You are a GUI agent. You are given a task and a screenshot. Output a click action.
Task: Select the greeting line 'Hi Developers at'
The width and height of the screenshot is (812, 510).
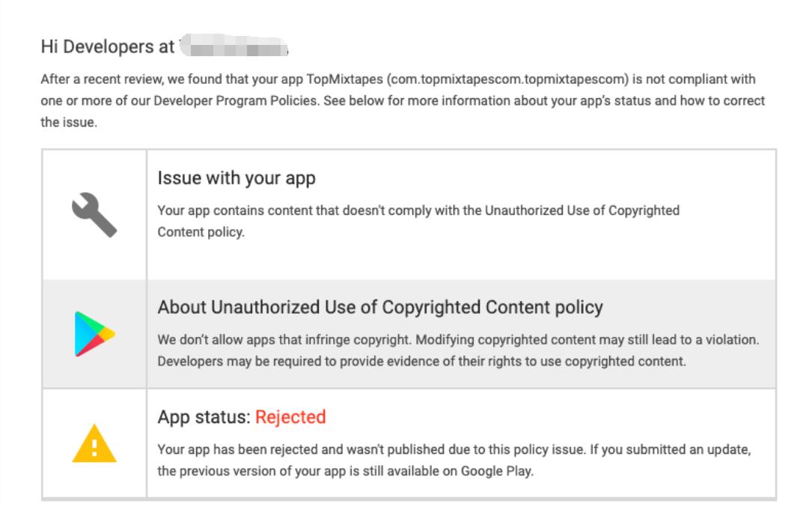(x=108, y=46)
